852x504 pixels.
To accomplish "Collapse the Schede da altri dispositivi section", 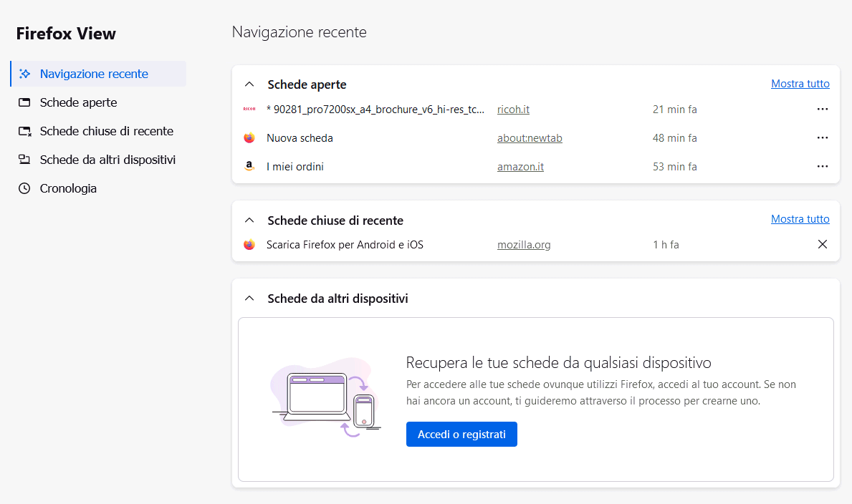I will [x=249, y=299].
